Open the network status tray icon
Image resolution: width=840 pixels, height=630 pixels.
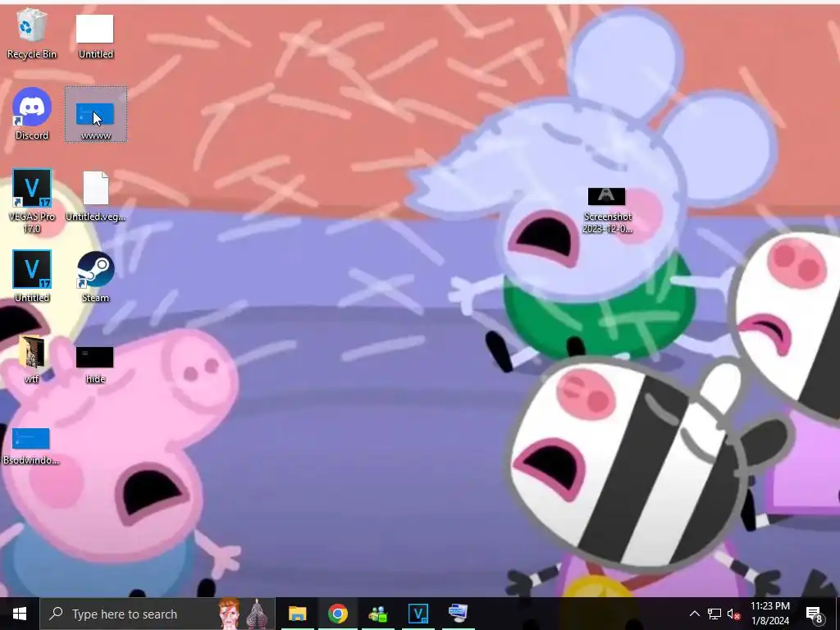(714, 614)
